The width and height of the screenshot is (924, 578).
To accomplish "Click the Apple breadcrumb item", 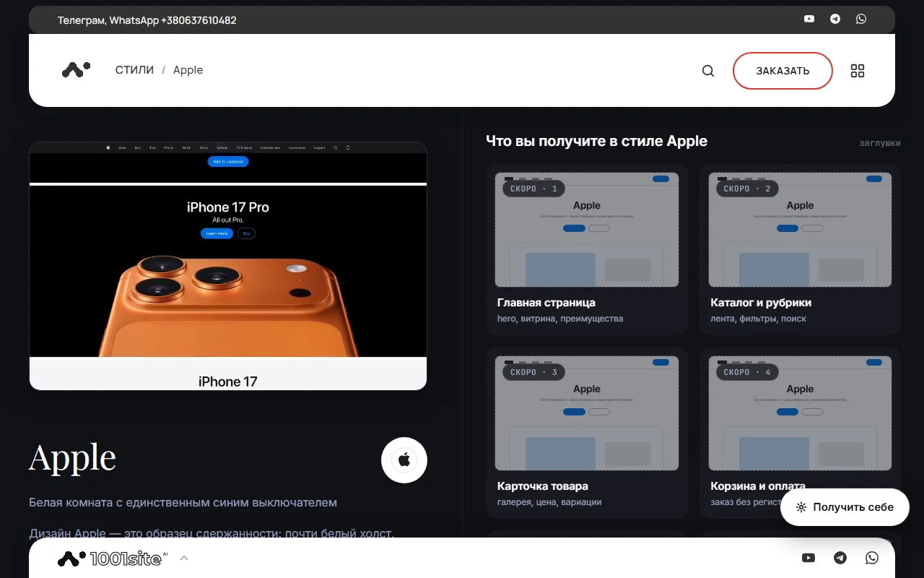I will coord(188,70).
